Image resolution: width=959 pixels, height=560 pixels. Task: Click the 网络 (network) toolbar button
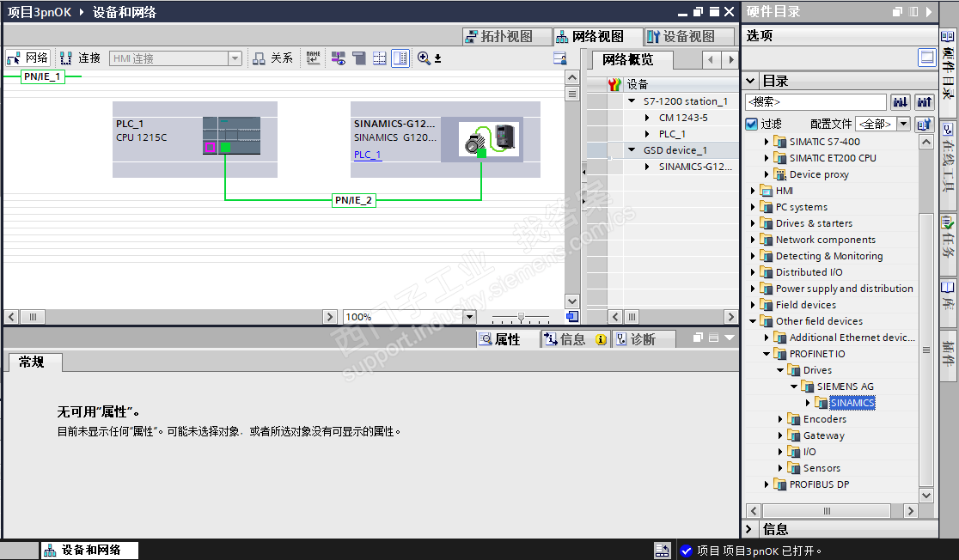click(27, 58)
